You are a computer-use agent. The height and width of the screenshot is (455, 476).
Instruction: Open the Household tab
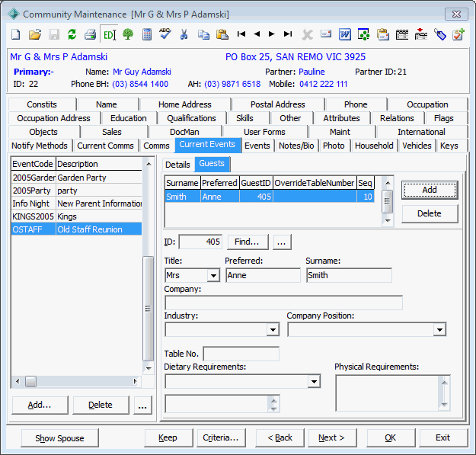[374, 146]
